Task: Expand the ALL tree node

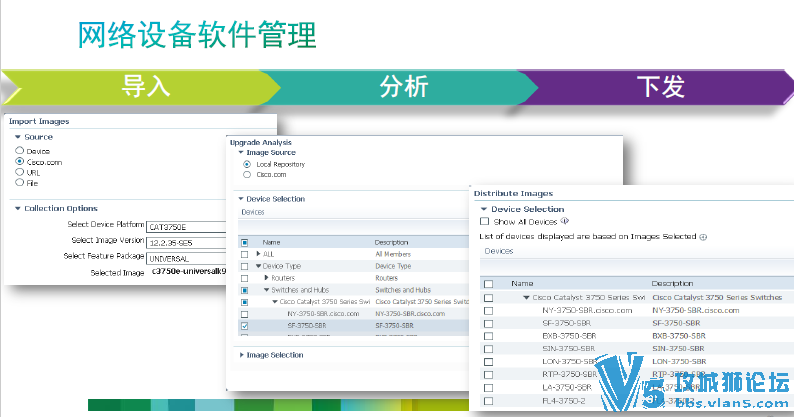Action: (x=258, y=254)
